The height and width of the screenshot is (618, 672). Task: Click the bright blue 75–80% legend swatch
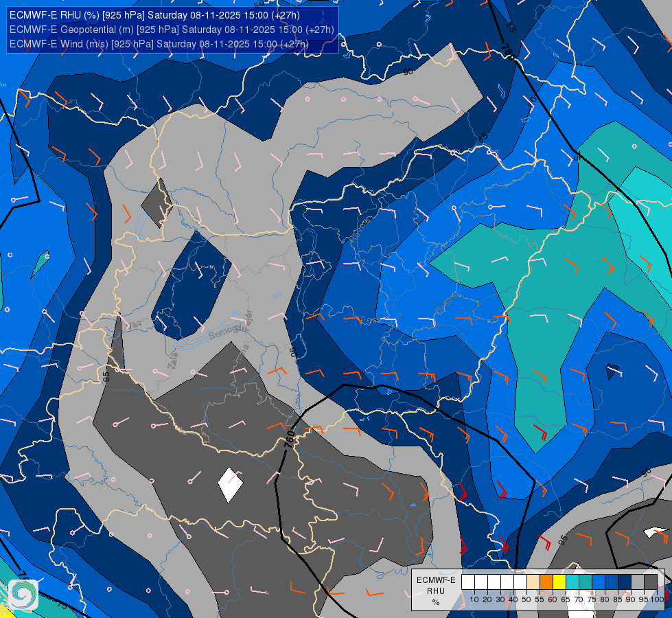point(599,582)
